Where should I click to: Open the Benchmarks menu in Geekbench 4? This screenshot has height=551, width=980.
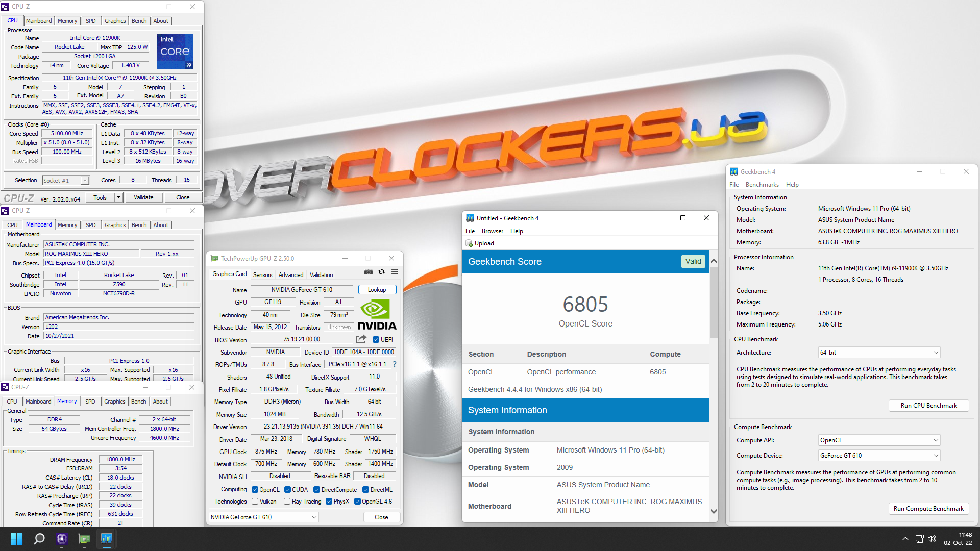point(762,185)
